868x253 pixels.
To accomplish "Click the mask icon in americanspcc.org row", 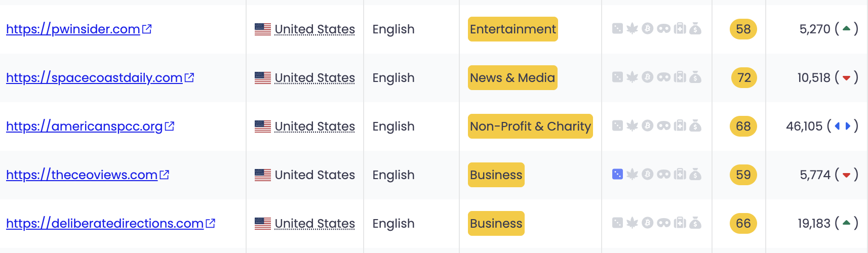I will coord(663,126).
